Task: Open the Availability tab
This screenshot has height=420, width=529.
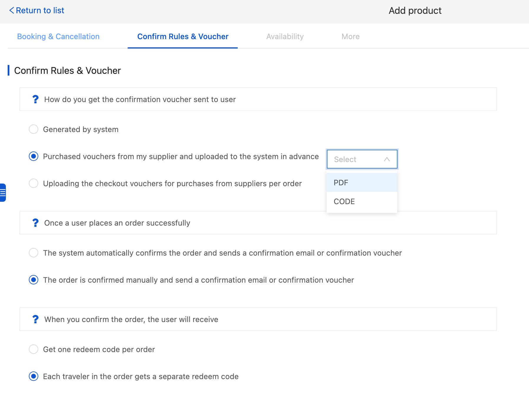Action: (x=285, y=36)
